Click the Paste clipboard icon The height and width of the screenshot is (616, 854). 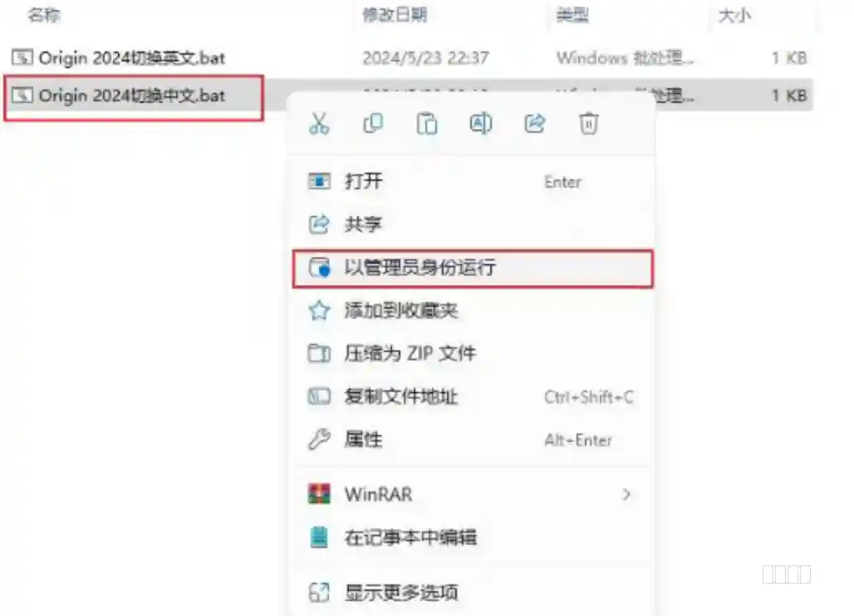(426, 124)
